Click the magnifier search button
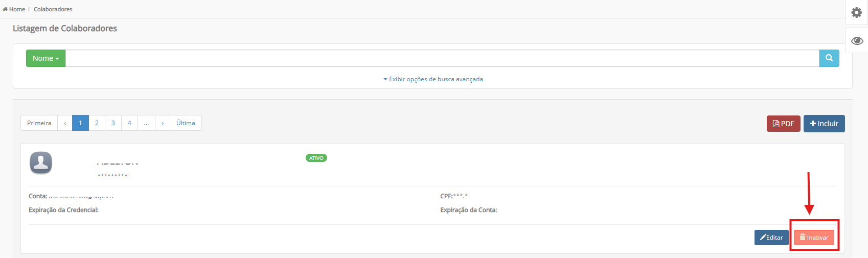 coord(829,58)
